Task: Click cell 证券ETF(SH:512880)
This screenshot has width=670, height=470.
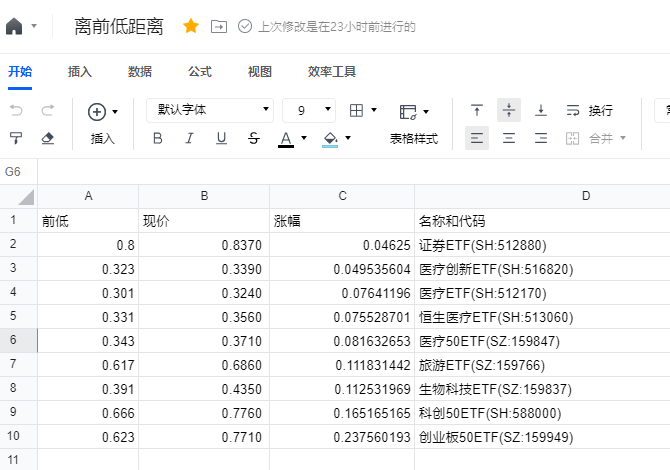Action: click(543, 245)
